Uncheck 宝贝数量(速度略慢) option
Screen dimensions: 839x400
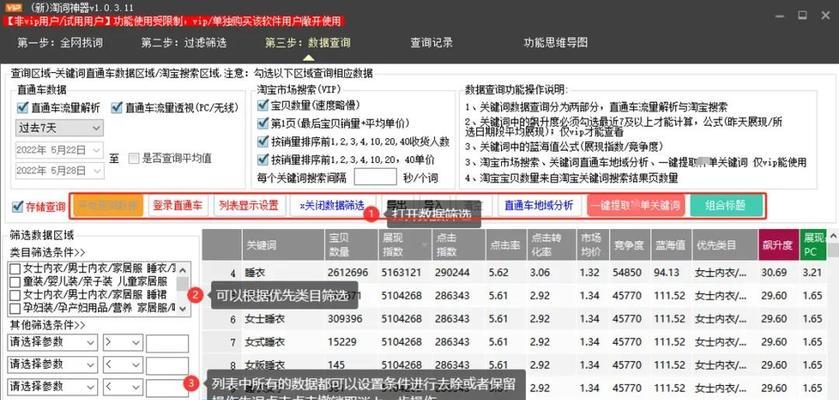[x=262, y=105]
